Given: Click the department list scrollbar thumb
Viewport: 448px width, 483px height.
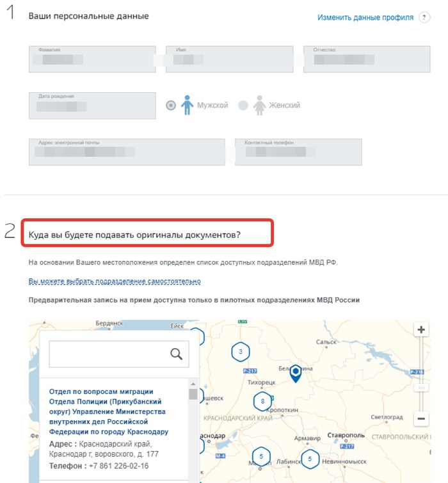Looking at the screenshot, I should [x=193, y=394].
